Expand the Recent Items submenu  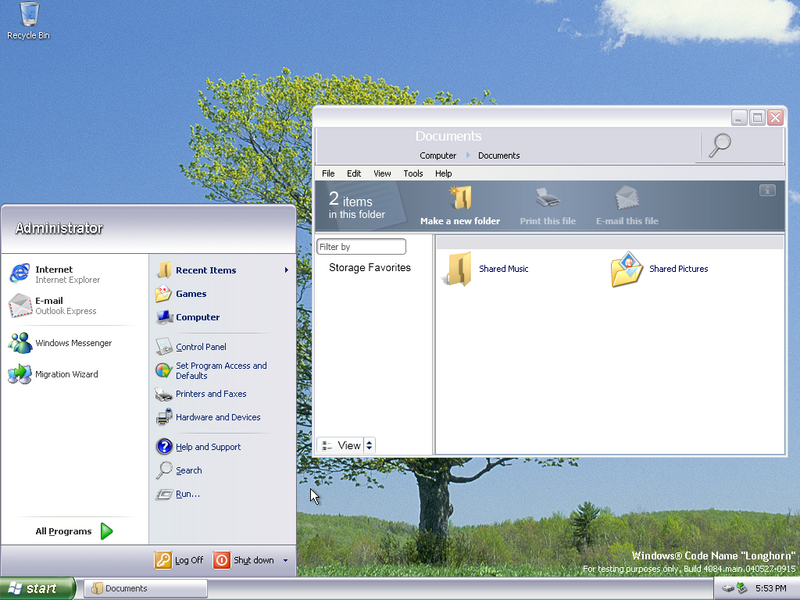pos(221,270)
